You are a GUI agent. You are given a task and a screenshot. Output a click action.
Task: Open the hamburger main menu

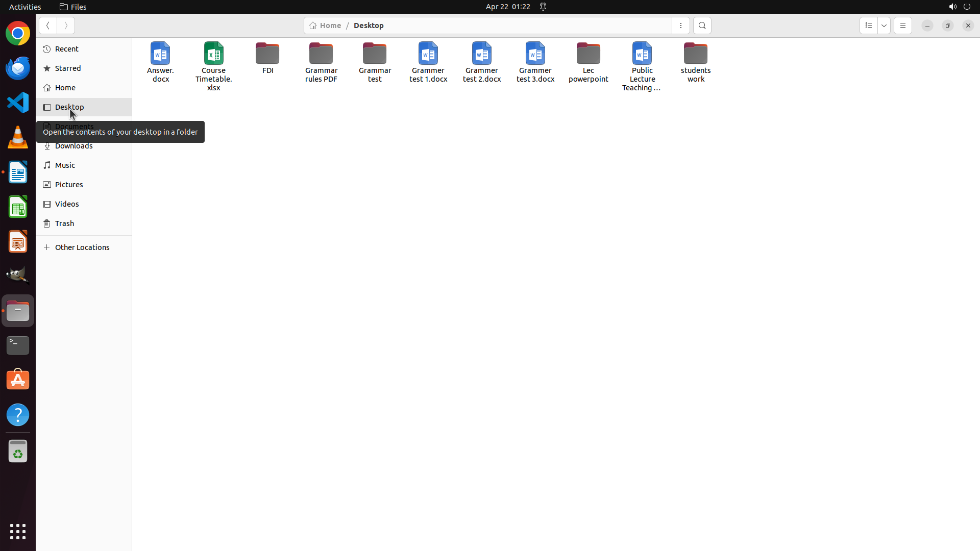point(902,26)
